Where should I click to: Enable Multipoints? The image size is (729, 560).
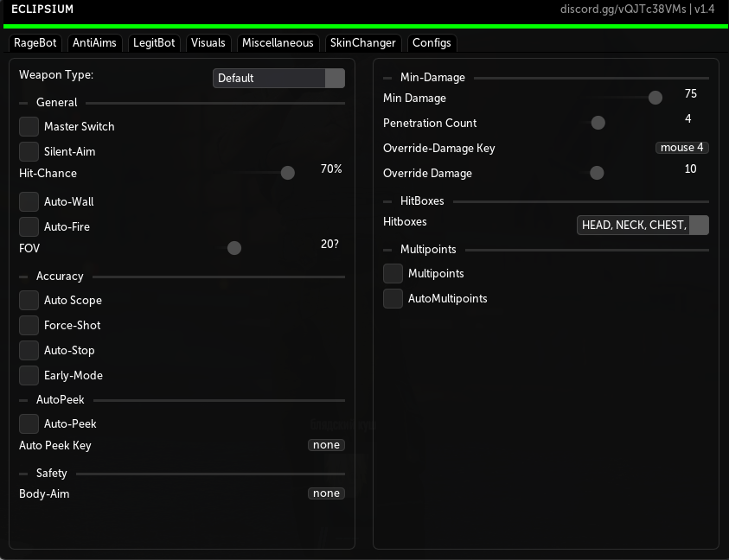pyautogui.click(x=393, y=272)
